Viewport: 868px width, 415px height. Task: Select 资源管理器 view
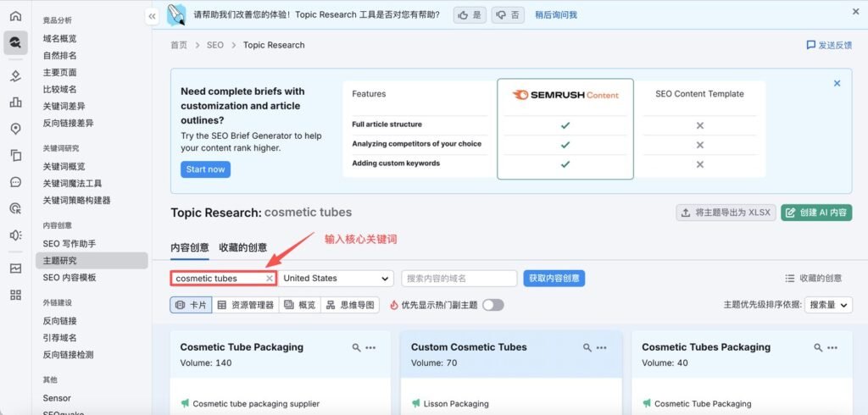246,305
